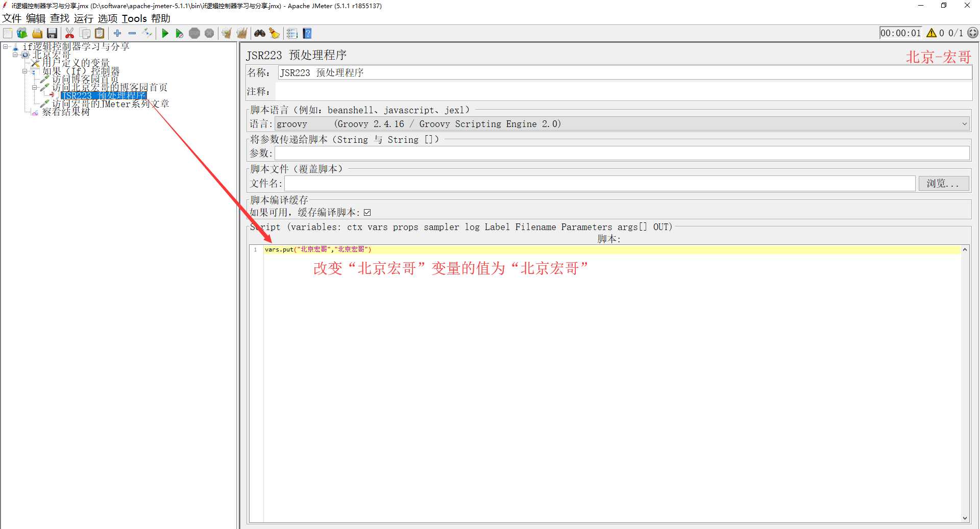Open the 帮助 menu
Screen dimensions: 980x529
pyautogui.click(x=161, y=18)
